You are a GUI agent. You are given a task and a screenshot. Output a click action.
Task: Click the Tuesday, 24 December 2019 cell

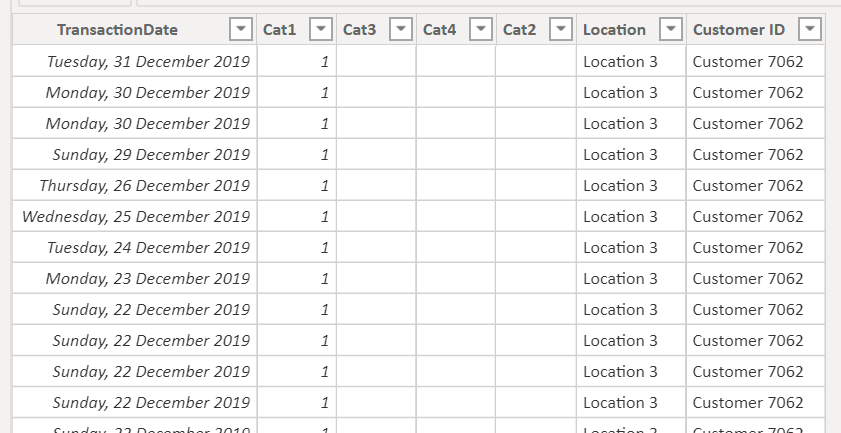pyautogui.click(x=135, y=247)
